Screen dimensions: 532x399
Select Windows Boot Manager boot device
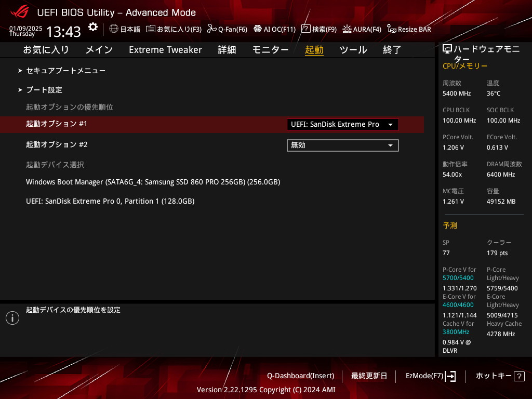153,182
